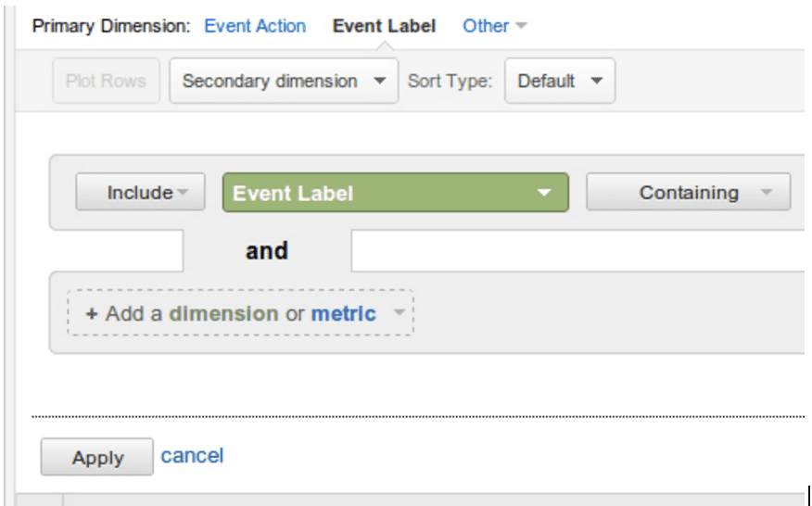Open the Secondary dimension dropdown
The width and height of the screenshot is (812, 506).
tap(284, 81)
